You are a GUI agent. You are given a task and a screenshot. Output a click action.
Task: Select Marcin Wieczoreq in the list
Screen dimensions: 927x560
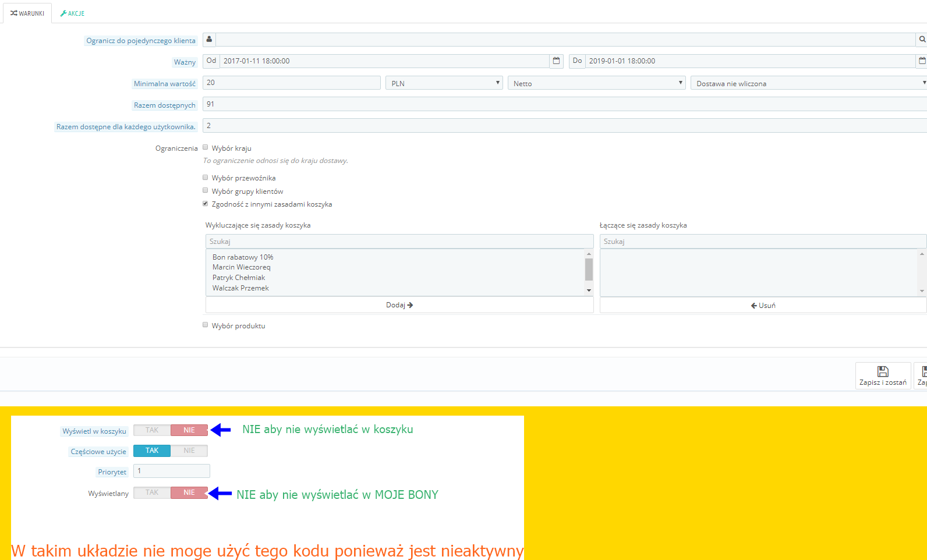242,267
